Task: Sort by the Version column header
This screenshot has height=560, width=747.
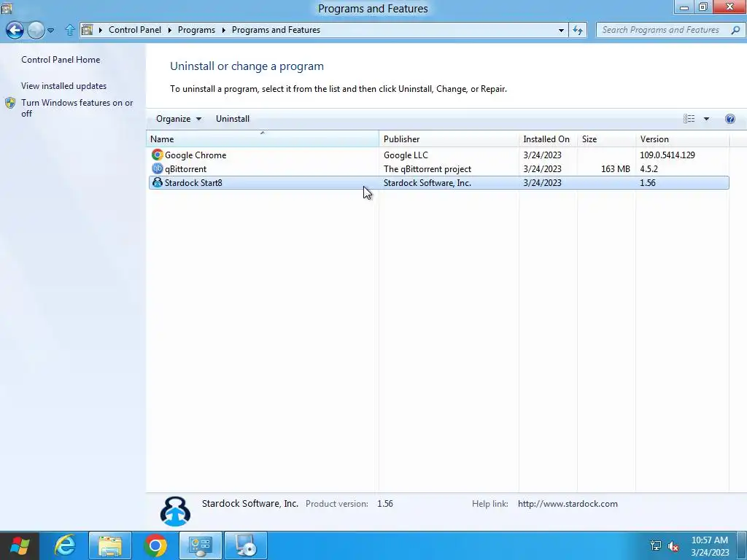Action: (x=682, y=139)
